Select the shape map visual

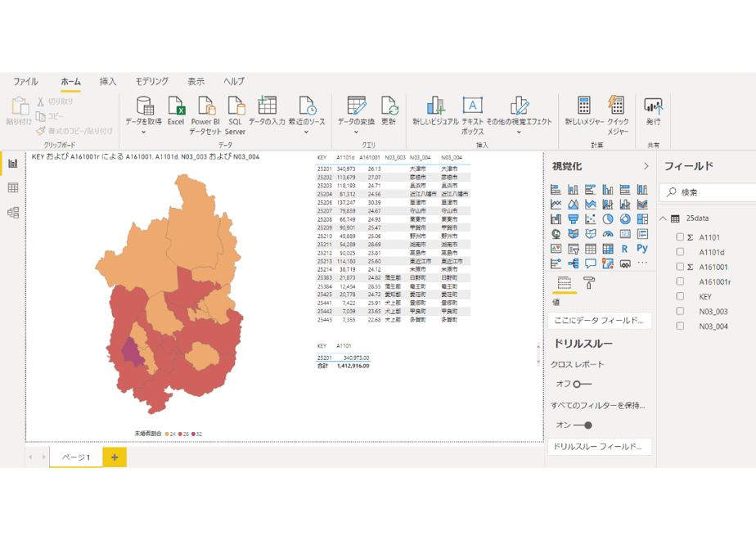tap(591, 234)
